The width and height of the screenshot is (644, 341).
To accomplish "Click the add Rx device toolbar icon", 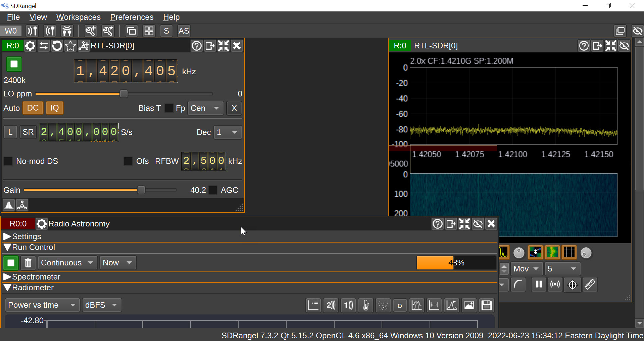I will [32, 31].
